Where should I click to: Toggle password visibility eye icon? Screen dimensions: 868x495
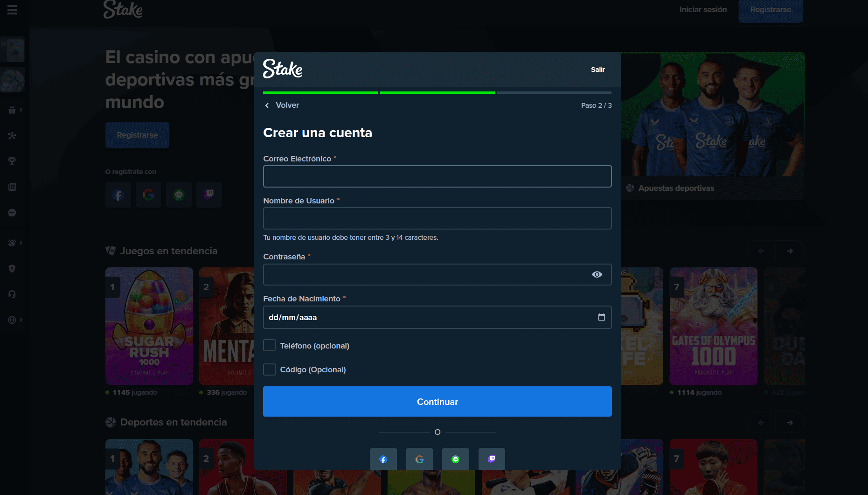pos(597,274)
